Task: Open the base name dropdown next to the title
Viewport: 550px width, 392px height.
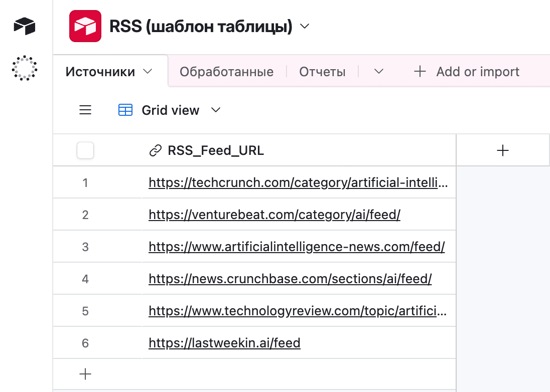Action: 304,28
